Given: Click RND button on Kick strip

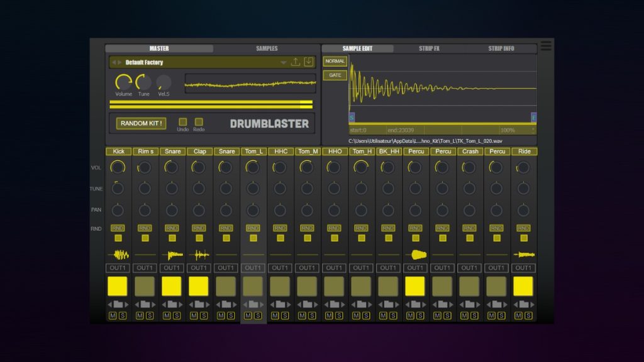Looking at the screenshot, I should click(x=118, y=228).
